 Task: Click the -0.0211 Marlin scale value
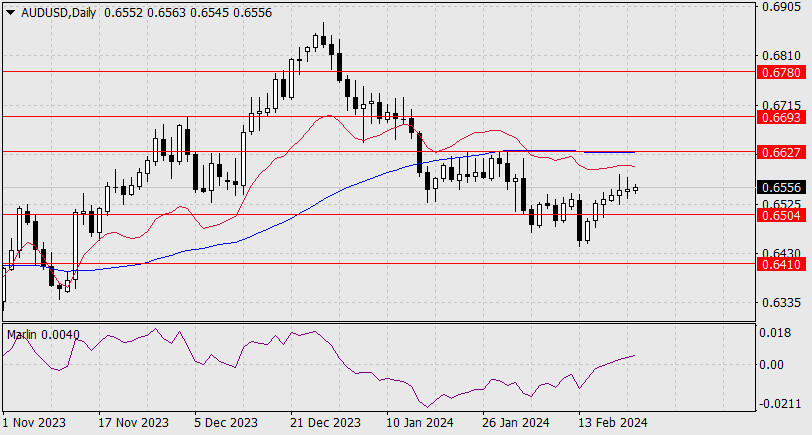780,404
